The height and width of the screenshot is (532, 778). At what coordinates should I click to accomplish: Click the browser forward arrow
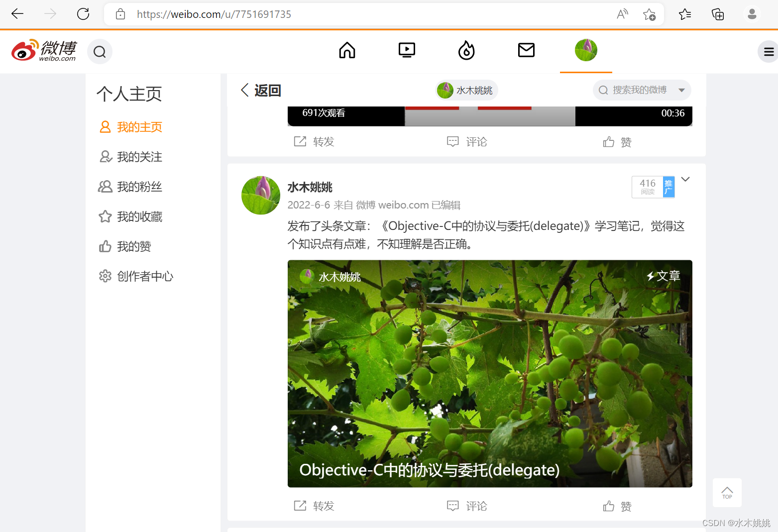click(50, 14)
